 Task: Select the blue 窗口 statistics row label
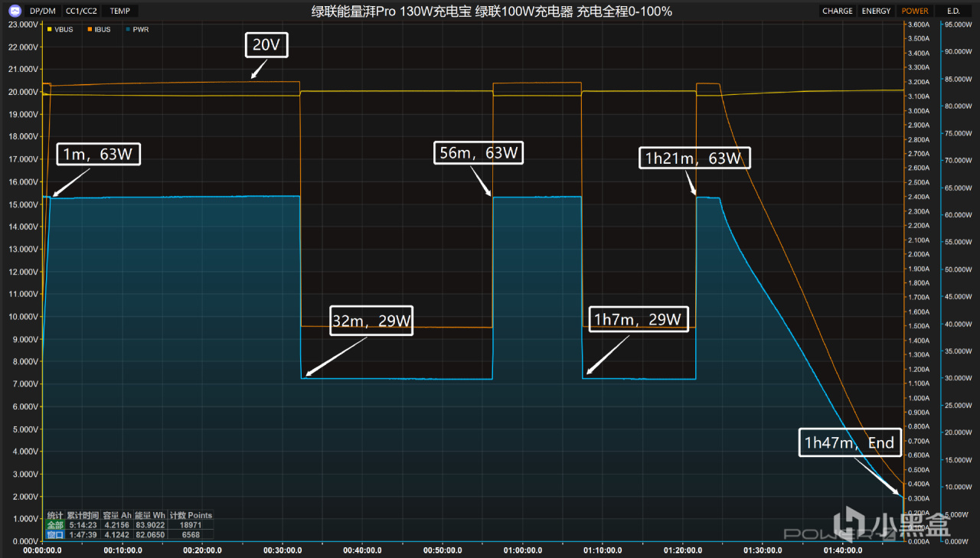55,535
